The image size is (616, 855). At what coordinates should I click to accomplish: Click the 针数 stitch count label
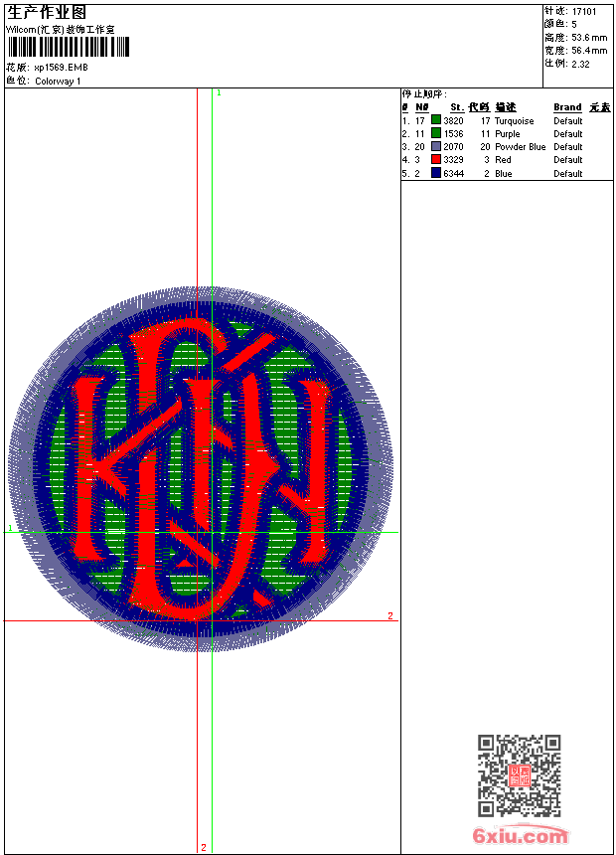[556, 11]
